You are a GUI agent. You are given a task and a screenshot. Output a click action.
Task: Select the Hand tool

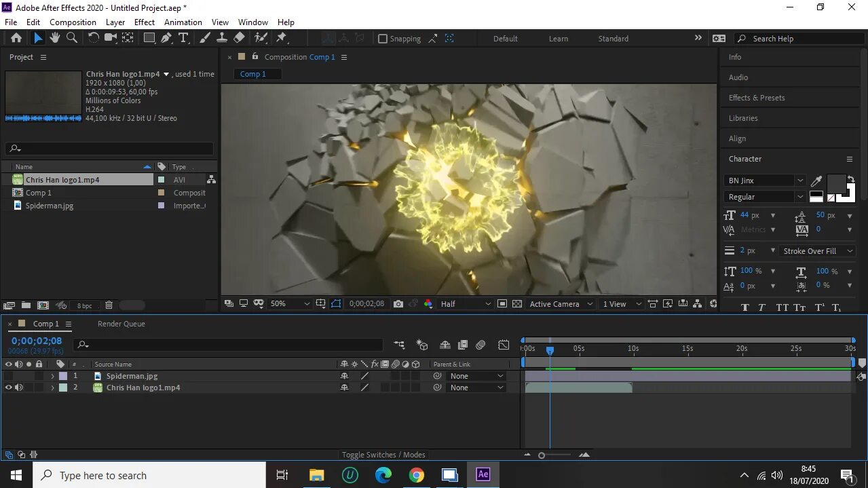pyautogui.click(x=55, y=38)
